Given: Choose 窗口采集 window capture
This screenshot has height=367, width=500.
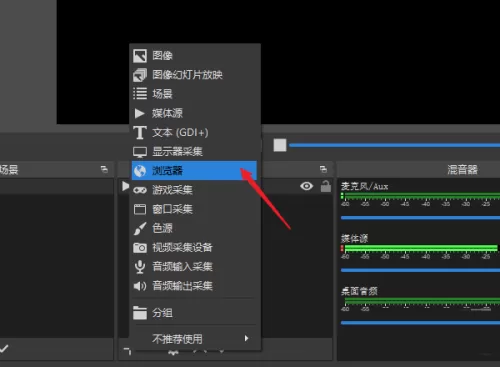Looking at the screenshot, I should pyautogui.click(x=194, y=209).
